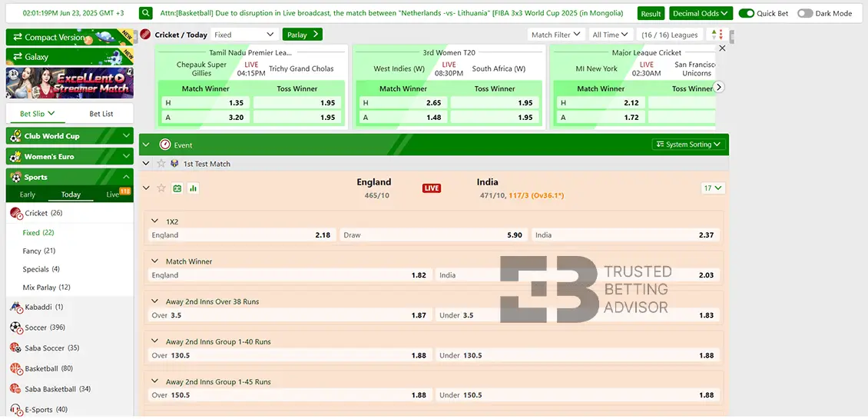The height and width of the screenshot is (419, 868).
Task: Click the Result button
Action: click(x=651, y=14)
